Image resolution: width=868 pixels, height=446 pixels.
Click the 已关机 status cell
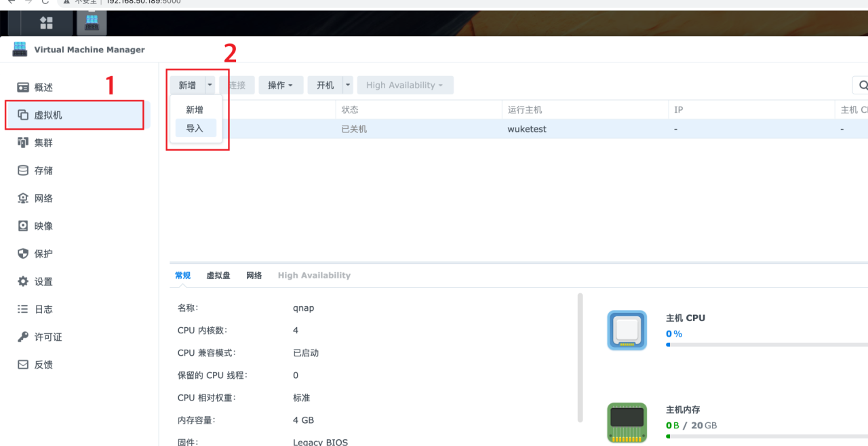pos(354,129)
